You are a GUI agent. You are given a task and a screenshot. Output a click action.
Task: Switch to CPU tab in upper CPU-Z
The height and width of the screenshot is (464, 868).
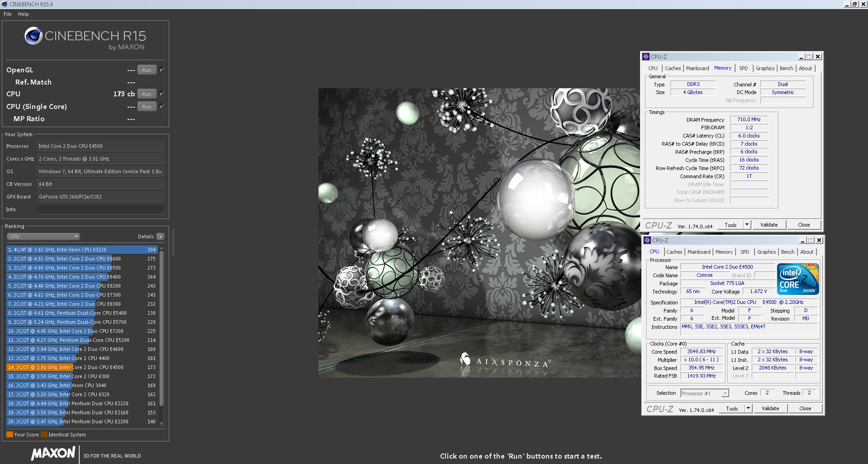pos(653,68)
